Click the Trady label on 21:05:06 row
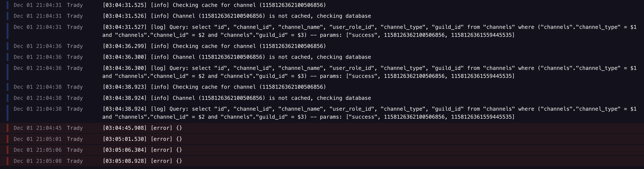The width and height of the screenshot is (644, 169). (x=75, y=150)
